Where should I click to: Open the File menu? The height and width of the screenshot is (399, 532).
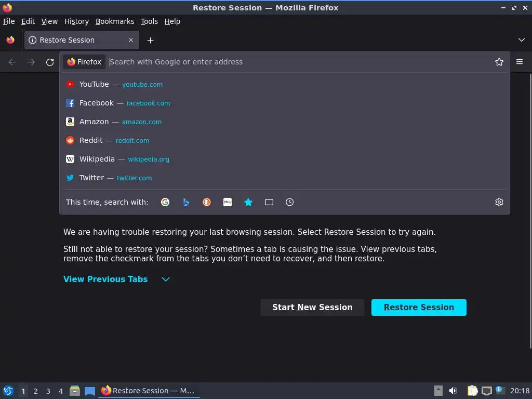9,21
